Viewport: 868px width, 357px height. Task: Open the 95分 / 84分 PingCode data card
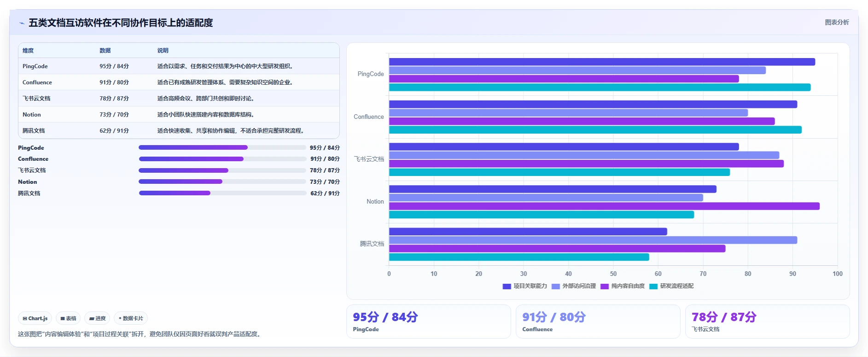[x=428, y=322]
